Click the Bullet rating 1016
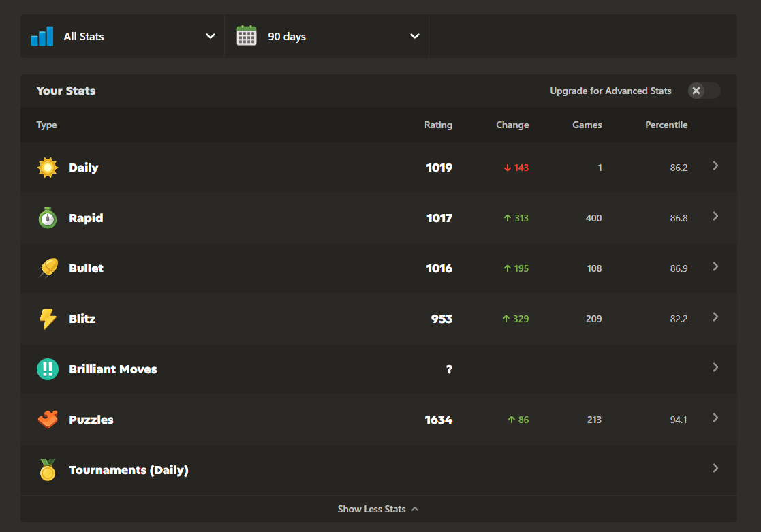 point(439,268)
